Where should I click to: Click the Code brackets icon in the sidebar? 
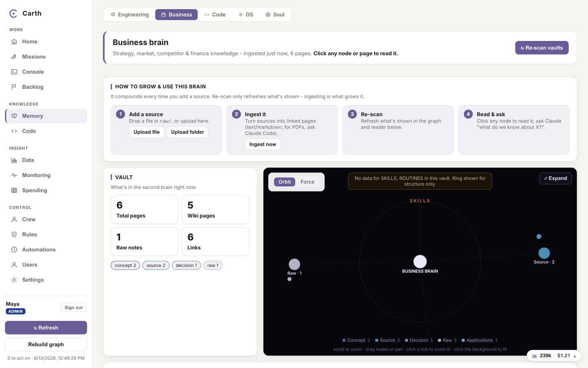click(x=14, y=131)
